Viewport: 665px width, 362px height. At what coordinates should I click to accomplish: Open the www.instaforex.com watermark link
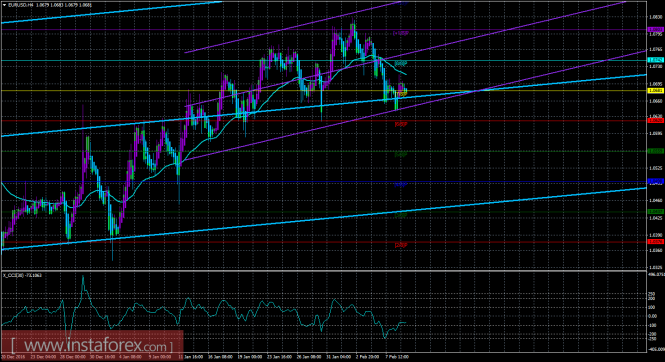coord(92,346)
